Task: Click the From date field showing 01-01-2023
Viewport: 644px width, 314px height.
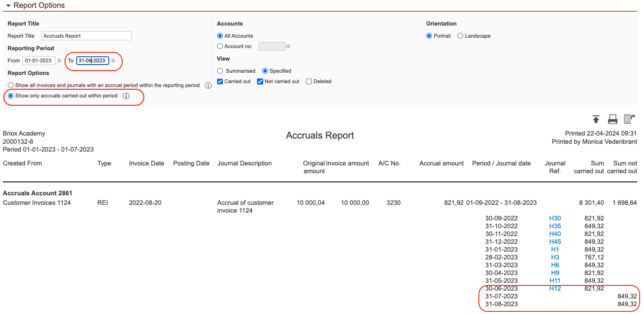Action: (x=39, y=61)
